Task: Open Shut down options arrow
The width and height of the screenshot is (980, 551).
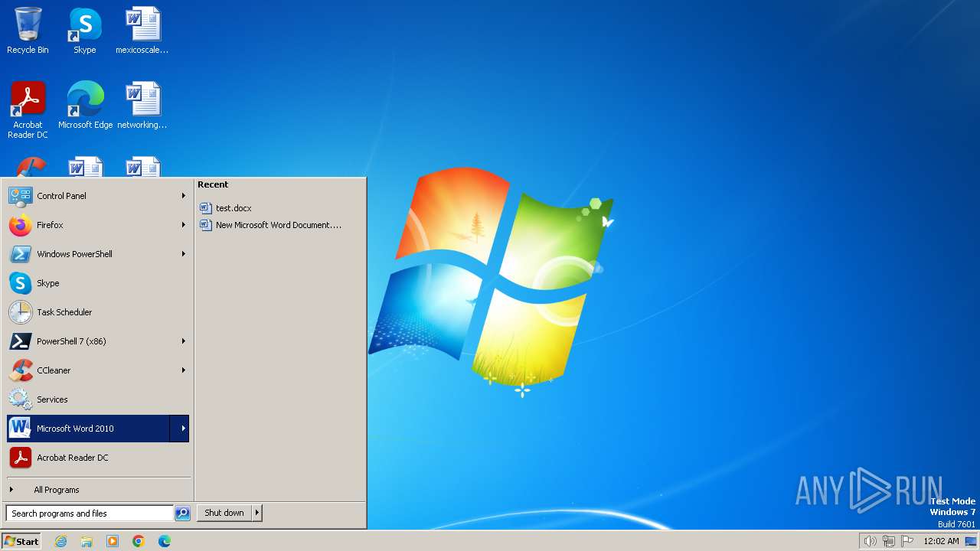Action: 257,513
